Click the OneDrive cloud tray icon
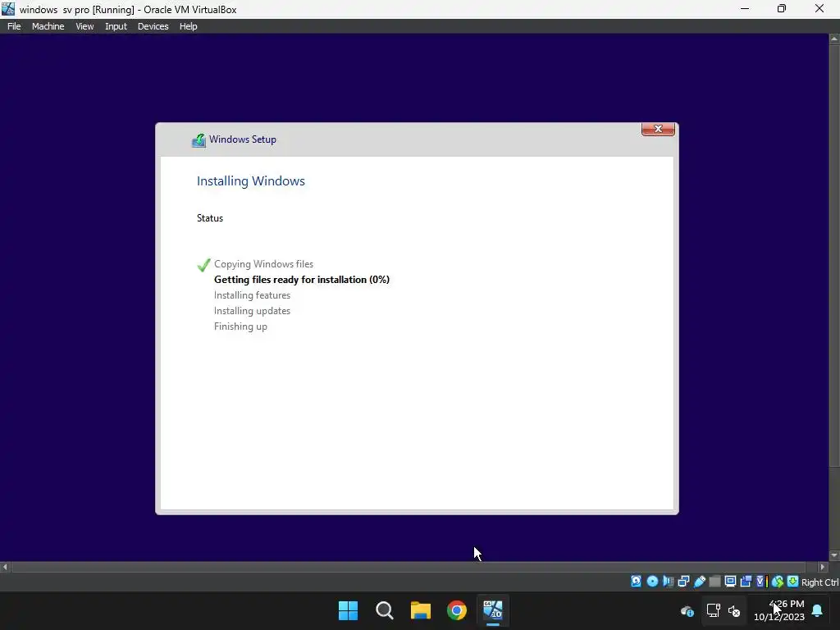Viewport: 840px width, 630px height. [687, 610]
